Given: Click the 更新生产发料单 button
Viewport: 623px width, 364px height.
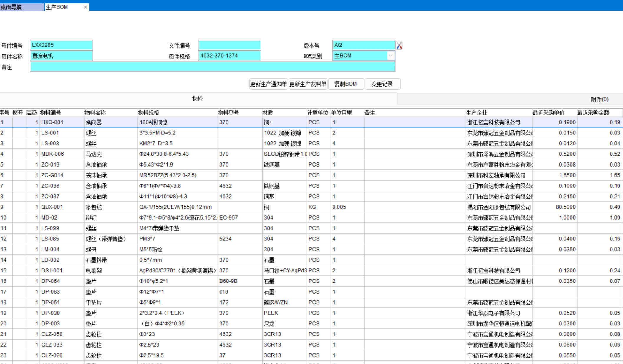Looking at the screenshot, I should click(x=308, y=84).
